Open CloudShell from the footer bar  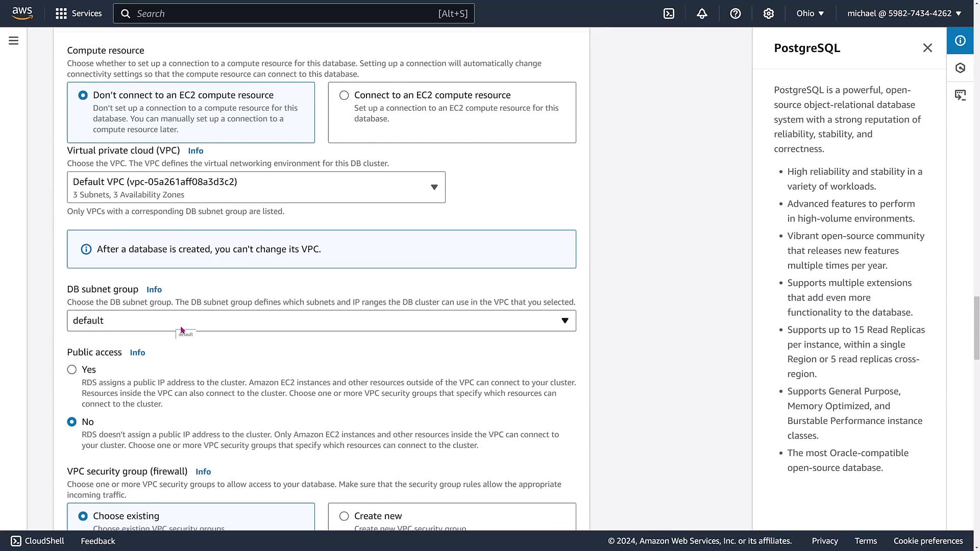38,541
